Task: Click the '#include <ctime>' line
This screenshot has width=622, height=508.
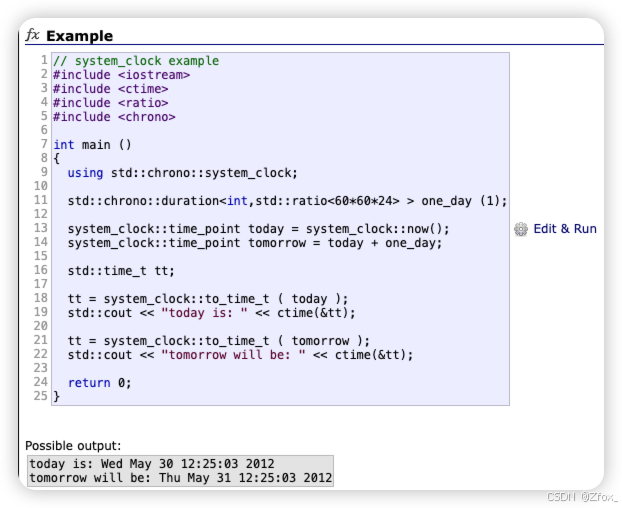Action: pos(111,88)
